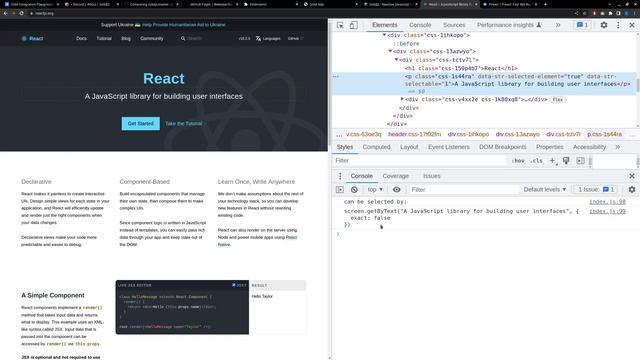Select div.css-13azwyo breadcrumb
The height and width of the screenshot is (360, 640).
click(x=518, y=134)
